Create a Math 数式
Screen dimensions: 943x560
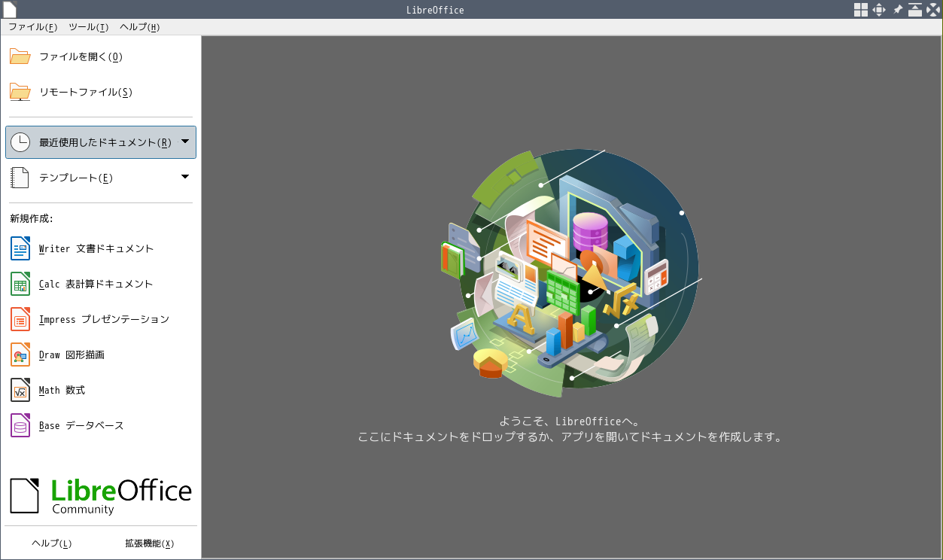coord(101,390)
